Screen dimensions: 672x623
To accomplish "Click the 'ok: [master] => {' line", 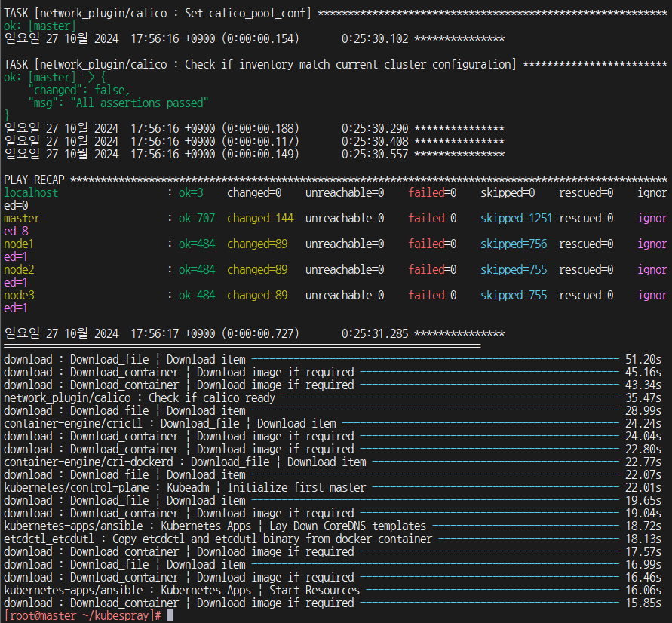I will (54, 77).
